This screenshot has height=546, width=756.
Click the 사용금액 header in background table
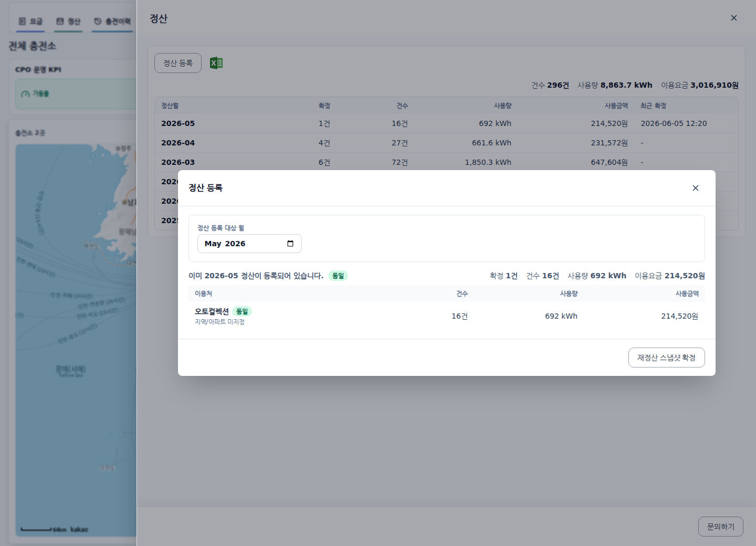(616, 106)
